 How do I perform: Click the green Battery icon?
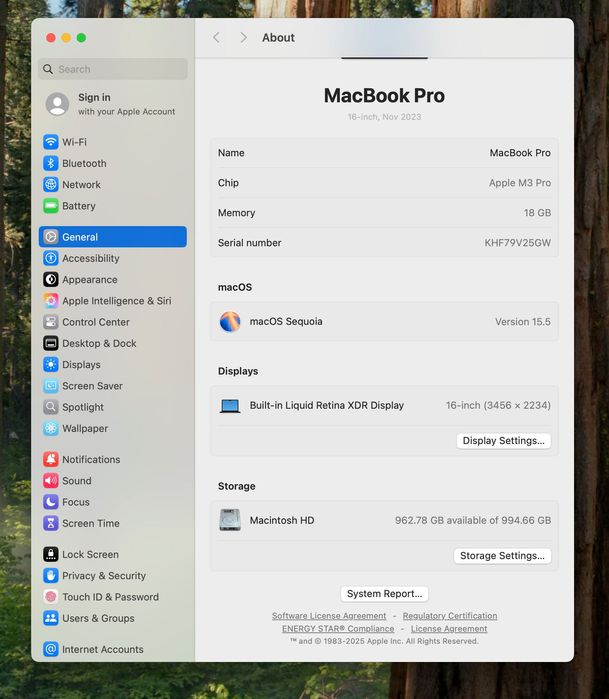coord(51,206)
